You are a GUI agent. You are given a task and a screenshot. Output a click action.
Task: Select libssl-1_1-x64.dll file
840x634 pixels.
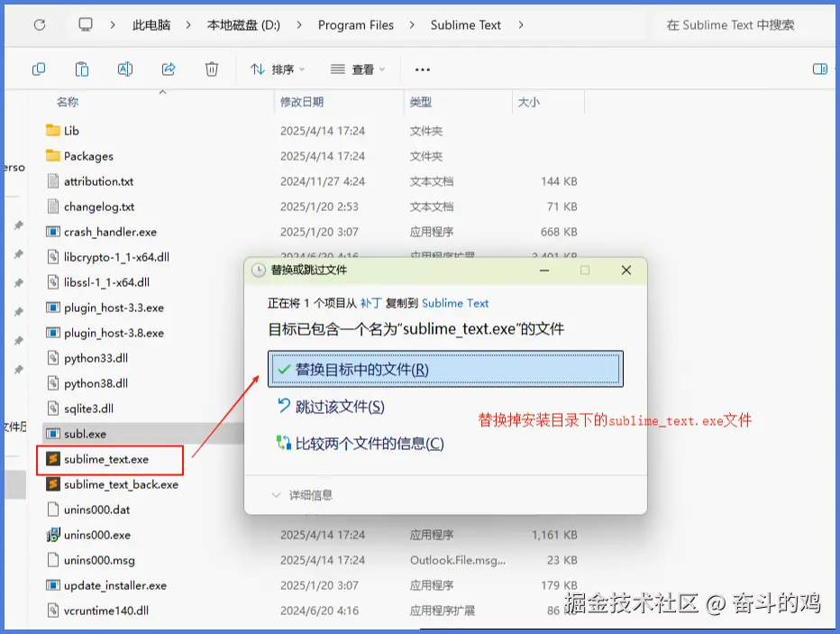click(x=106, y=282)
